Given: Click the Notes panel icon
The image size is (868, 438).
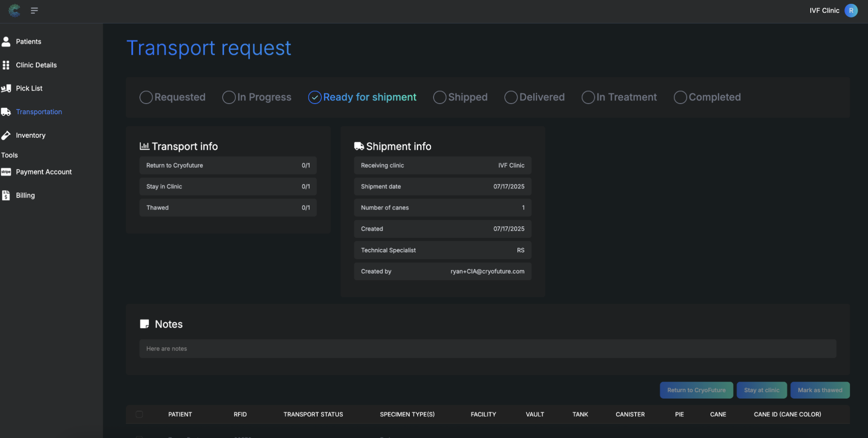Looking at the screenshot, I should (x=145, y=324).
